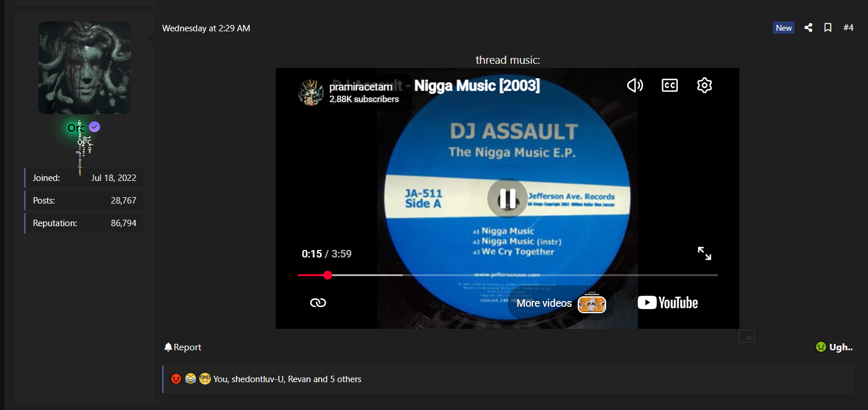868x410 pixels.
Task: Bookmark post #4 with the bookmark icon
Action: click(x=828, y=28)
